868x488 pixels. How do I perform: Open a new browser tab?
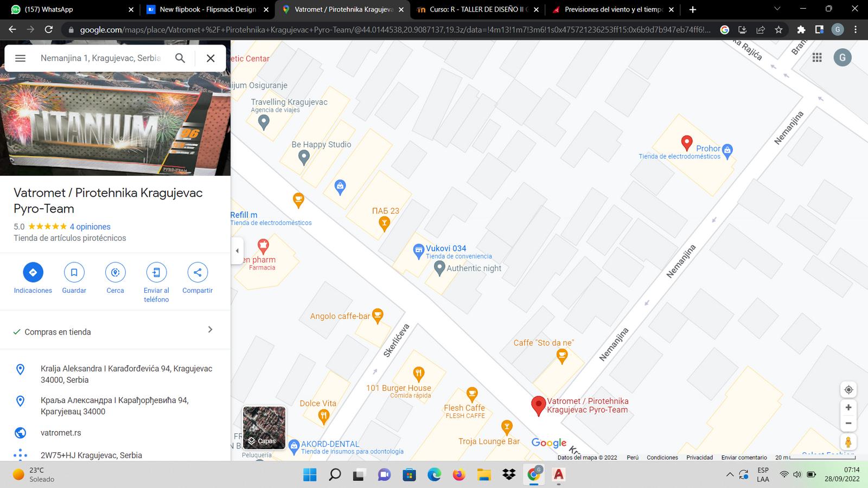[692, 9]
